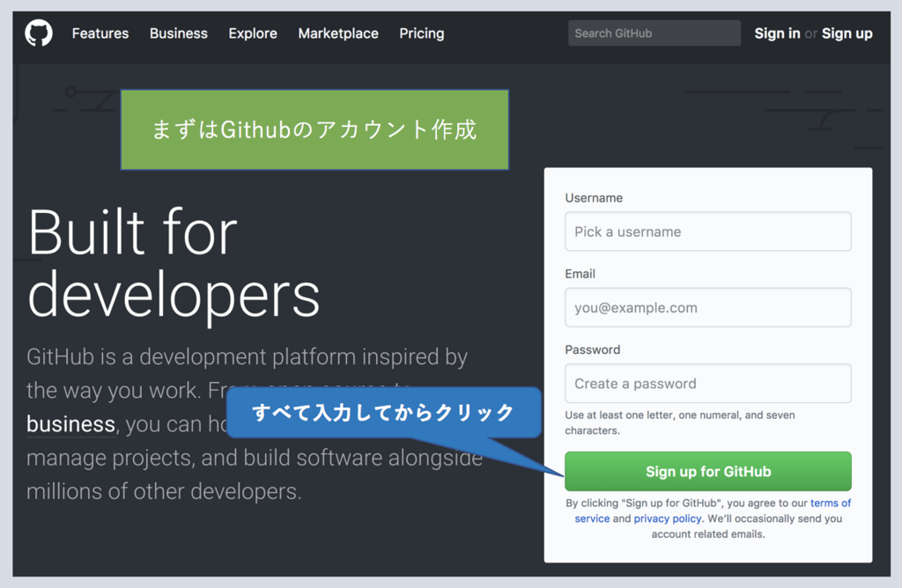Image resolution: width=902 pixels, height=588 pixels.
Task: Select the Pick a username field
Action: 707,232
